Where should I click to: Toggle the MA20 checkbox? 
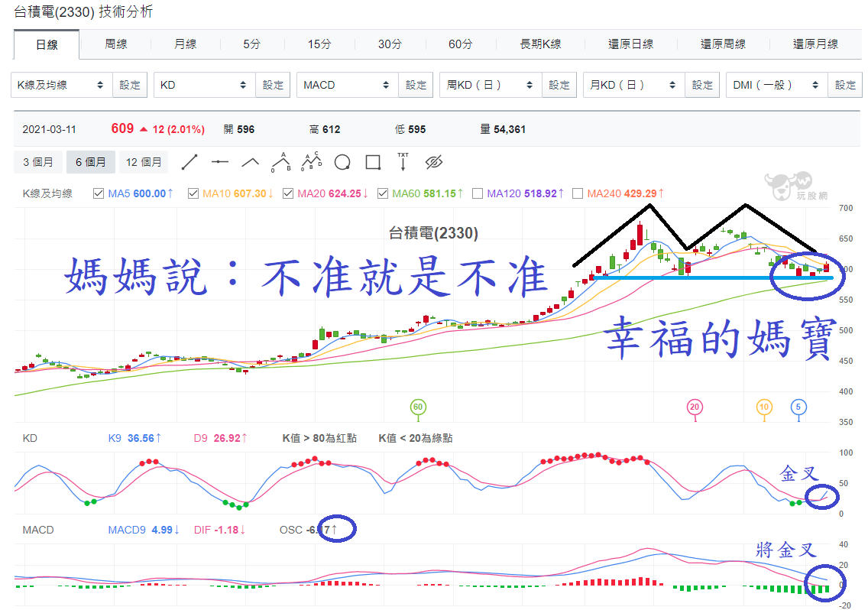(x=288, y=193)
